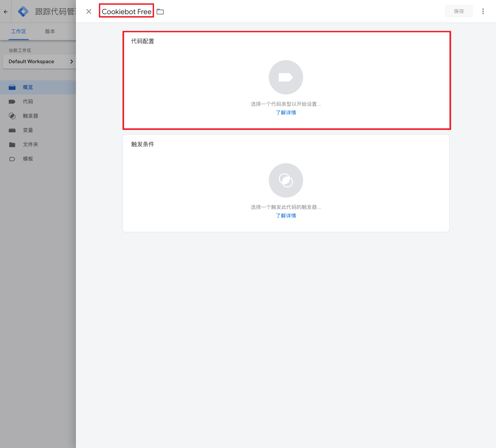Switch to the 工作区 tab

coord(19,31)
